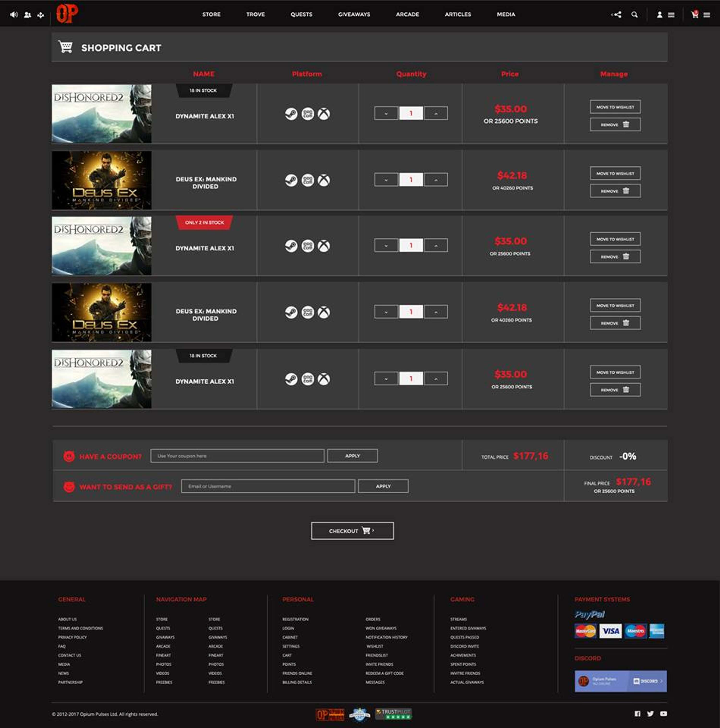Select Steam platform in first cart row

coord(291,114)
